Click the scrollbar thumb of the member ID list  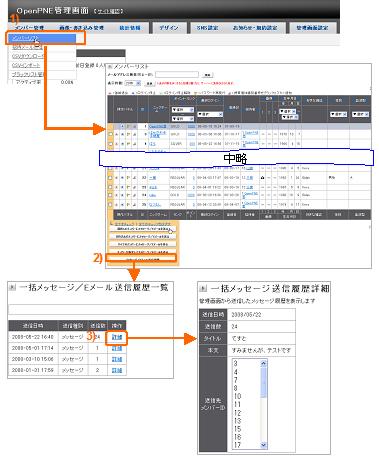click(x=264, y=382)
